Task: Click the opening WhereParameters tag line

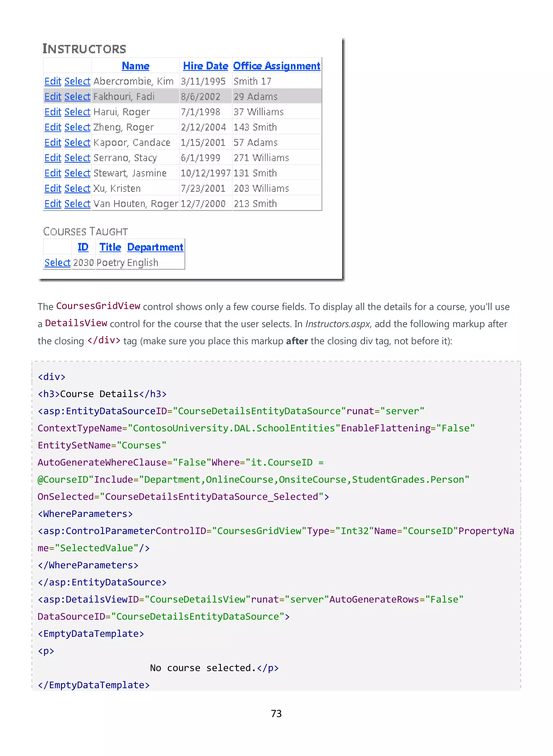Action: pos(85,514)
